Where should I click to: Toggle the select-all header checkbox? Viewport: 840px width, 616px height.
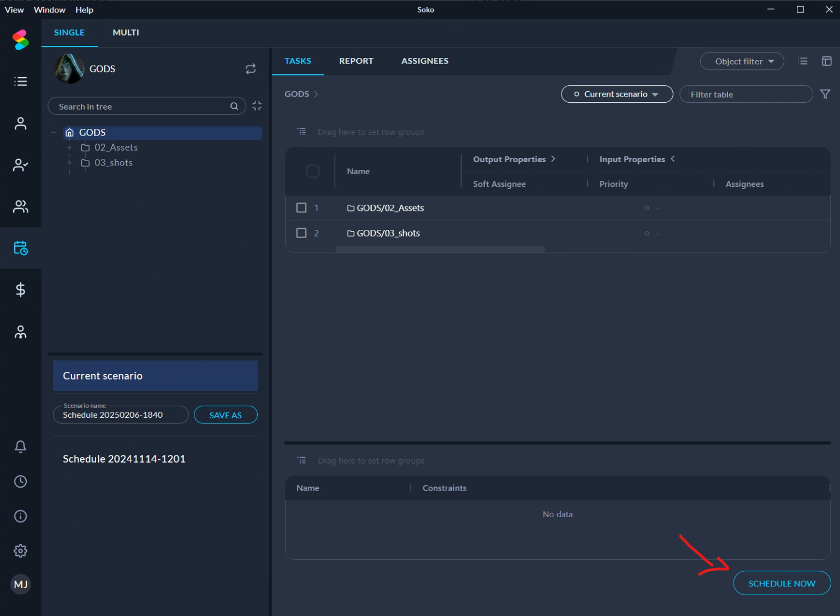coord(313,171)
